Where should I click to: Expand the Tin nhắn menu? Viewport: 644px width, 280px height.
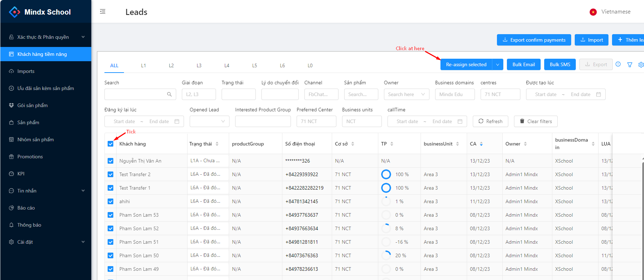coord(46,191)
